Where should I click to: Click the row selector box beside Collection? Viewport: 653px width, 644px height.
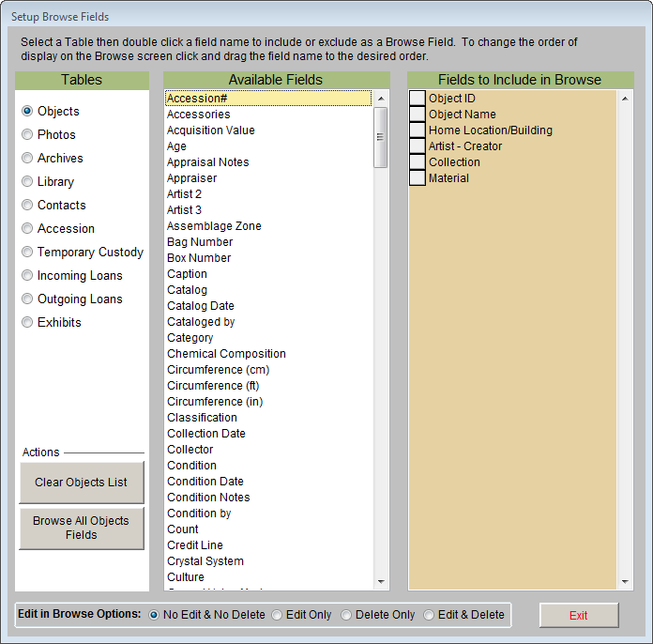click(x=418, y=162)
